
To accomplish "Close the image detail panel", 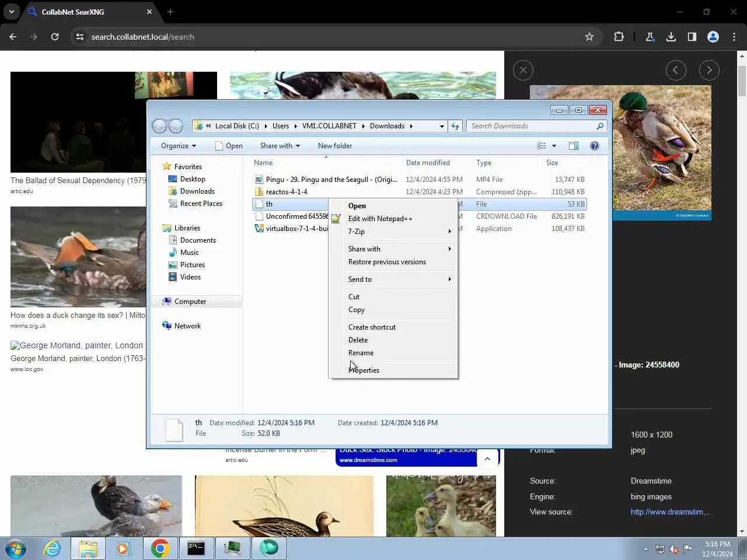I will [x=523, y=71].
